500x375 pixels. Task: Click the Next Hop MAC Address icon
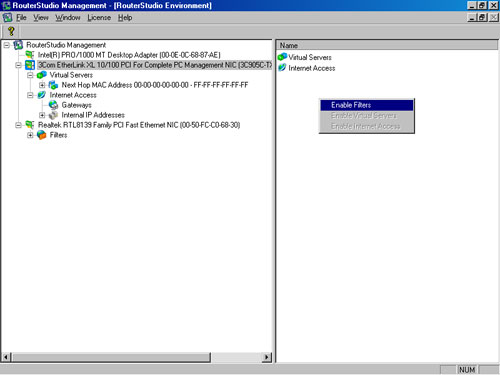click(53, 85)
